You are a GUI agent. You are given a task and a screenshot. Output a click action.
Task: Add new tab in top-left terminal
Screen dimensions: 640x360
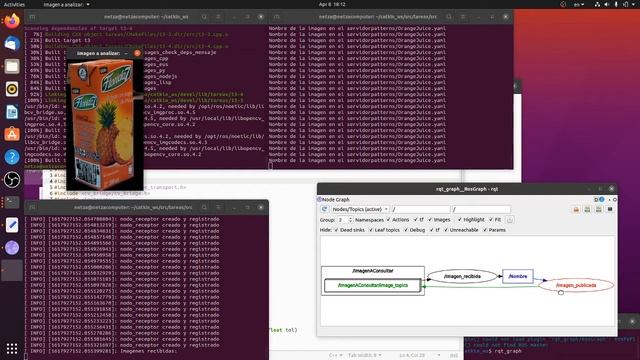point(32,17)
